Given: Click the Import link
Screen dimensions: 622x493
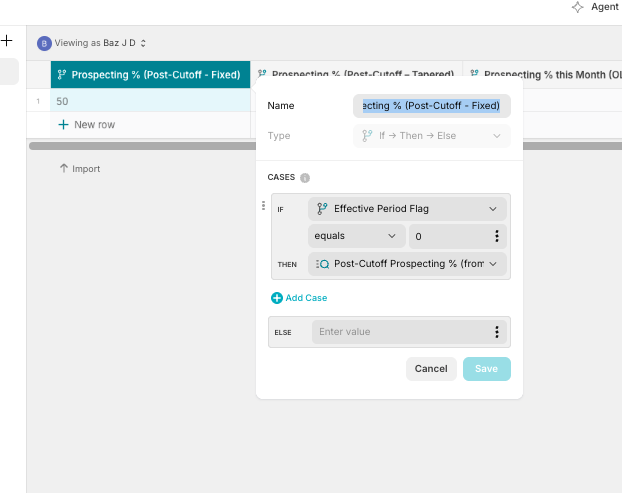Looking at the screenshot, I should [79, 169].
